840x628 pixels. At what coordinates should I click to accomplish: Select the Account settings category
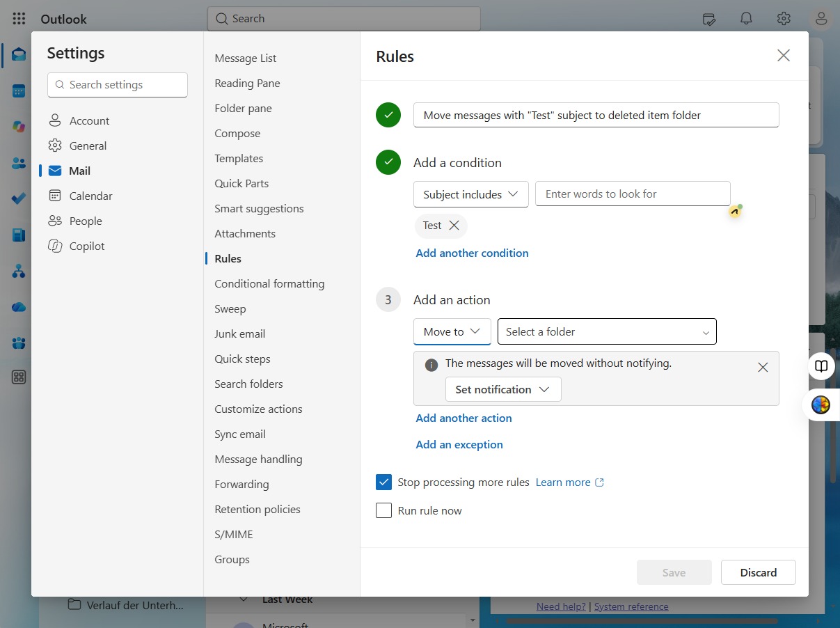coord(89,120)
